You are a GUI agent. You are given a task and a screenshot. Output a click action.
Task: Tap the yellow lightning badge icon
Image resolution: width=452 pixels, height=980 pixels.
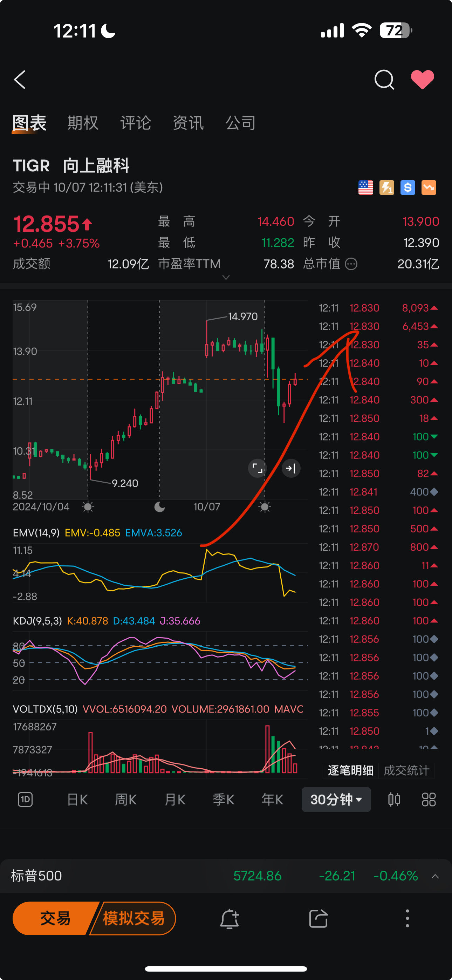point(386,188)
